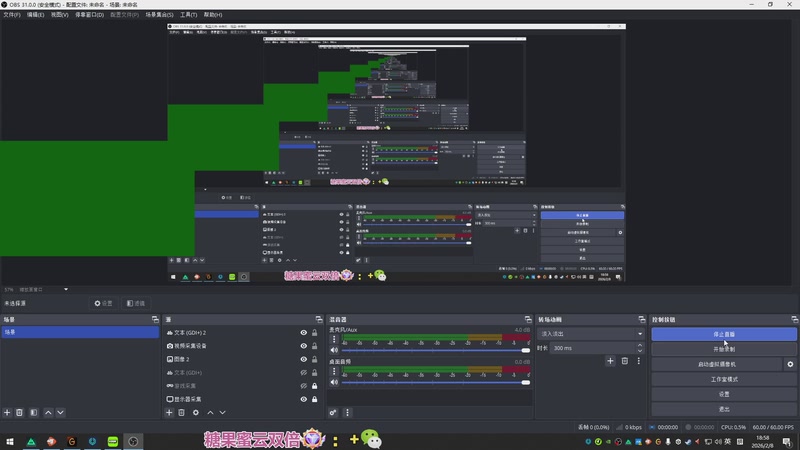The height and width of the screenshot is (450, 800).
Task: Toggle lock on 视频采集设备 source
Action: pyautogui.click(x=315, y=346)
